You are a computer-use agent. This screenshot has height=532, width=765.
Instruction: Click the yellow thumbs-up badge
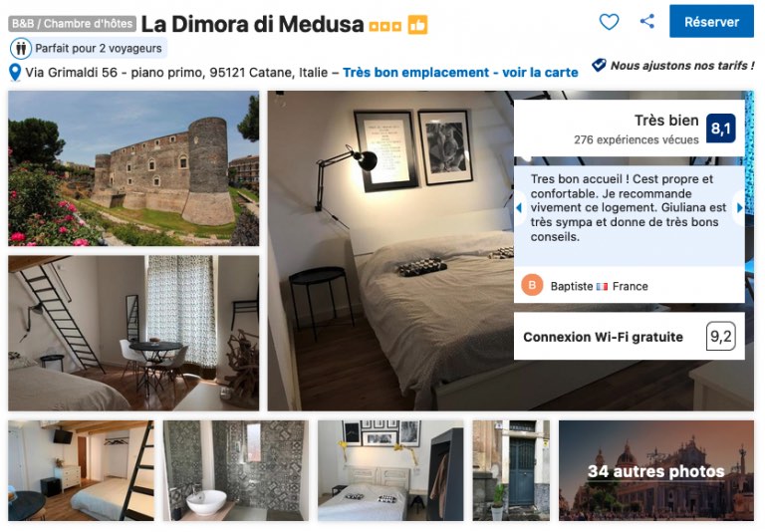(417, 25)
